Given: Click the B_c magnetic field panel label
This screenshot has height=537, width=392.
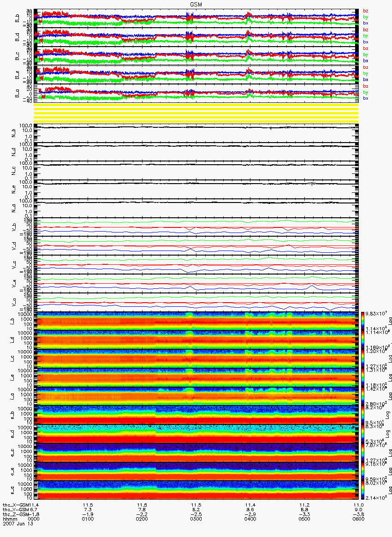Looking at the screenshot, I should pyautogui.click(x=18, y=56).
